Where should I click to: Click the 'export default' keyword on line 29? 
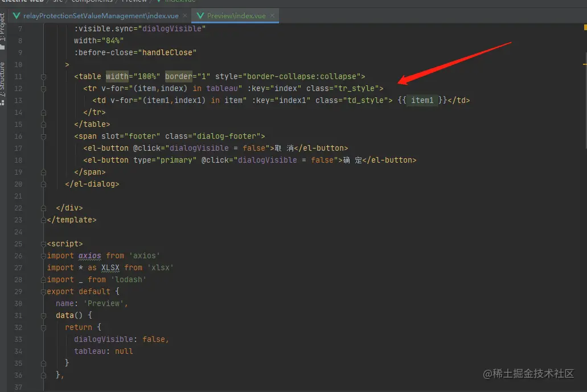79,292
